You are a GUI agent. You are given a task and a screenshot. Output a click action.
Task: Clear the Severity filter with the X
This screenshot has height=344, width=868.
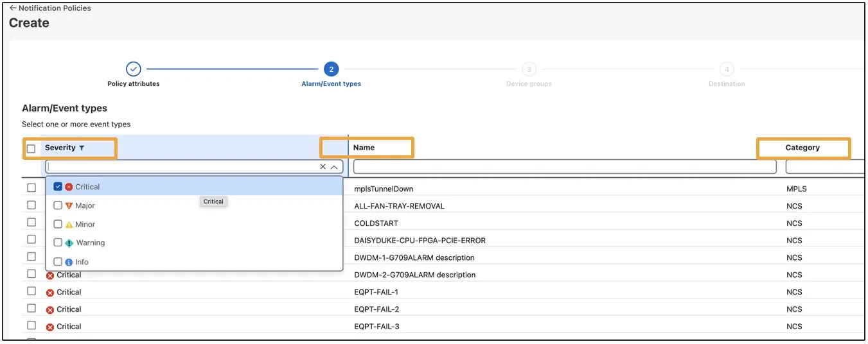pos(323,167)
